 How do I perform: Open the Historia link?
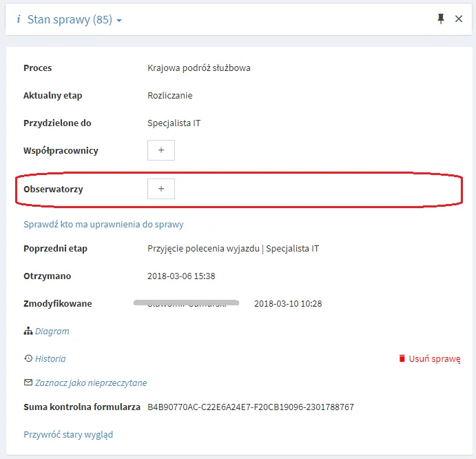pos(50,358)
